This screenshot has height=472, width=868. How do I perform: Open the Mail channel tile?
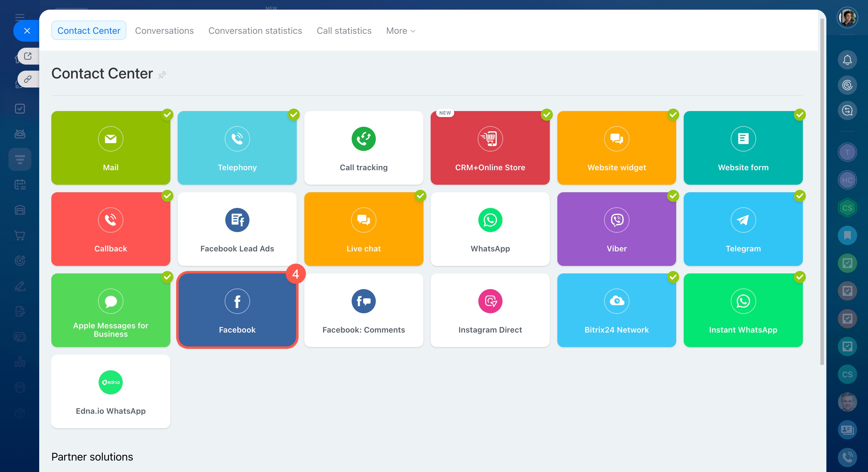click(110, 148)
